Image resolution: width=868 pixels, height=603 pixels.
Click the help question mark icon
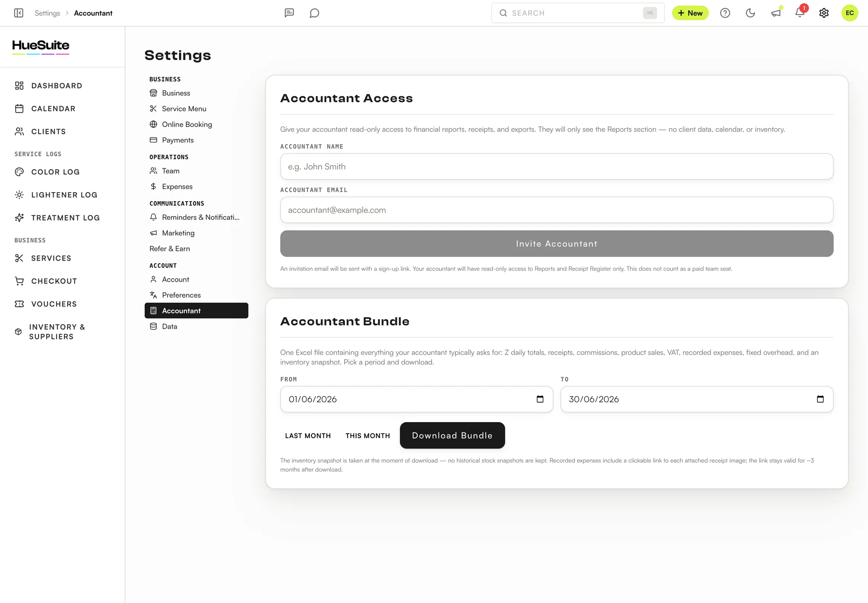pyautogui.click(x=725, y=13)
